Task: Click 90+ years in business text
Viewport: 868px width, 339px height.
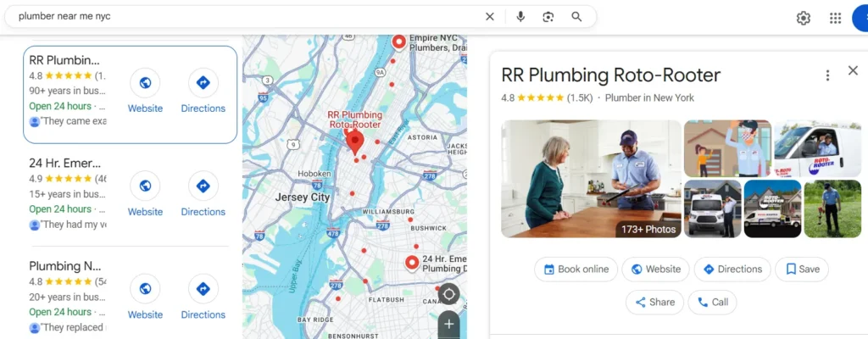Action: tap(67, 91)
